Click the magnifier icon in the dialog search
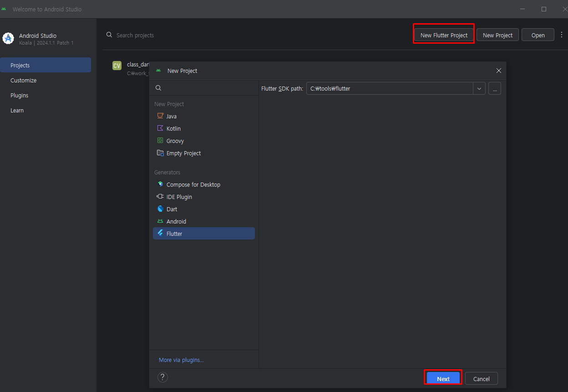Screen dimensions: 568x392 click(x=158, y=88)
